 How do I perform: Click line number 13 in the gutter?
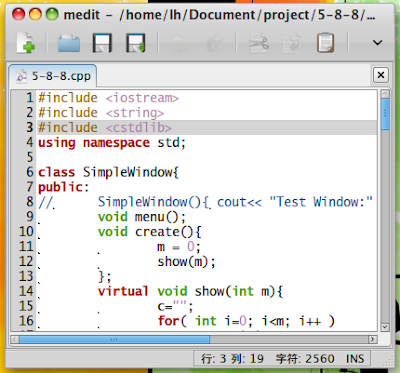(x=26, y=276)
